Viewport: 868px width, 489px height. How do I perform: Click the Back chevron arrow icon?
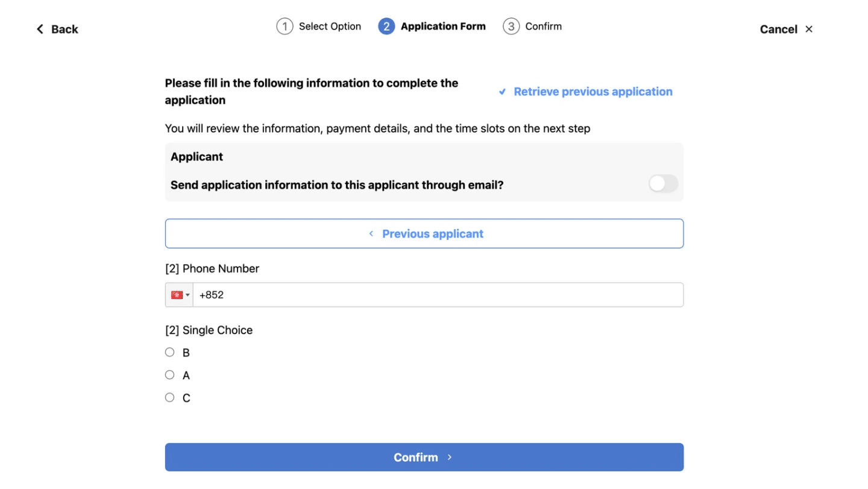pos(40,29)
